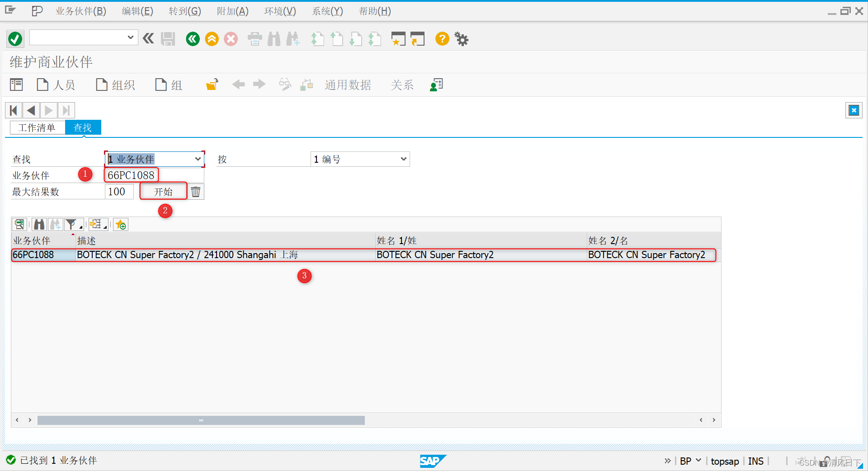Open the 系统(Y) menu

coord(328,11)
